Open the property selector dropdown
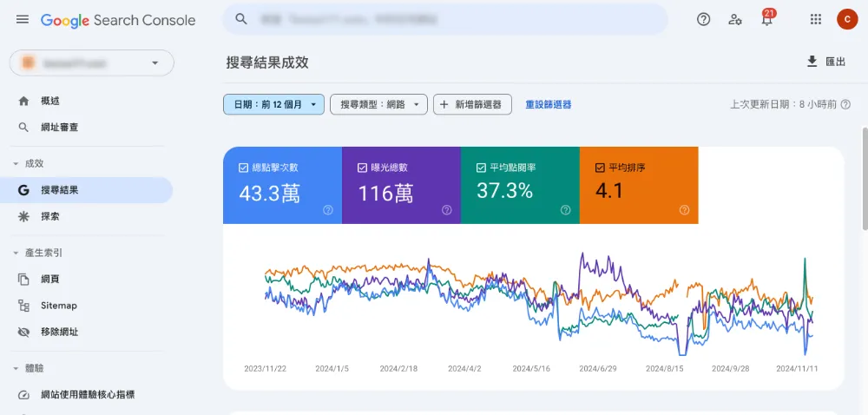 (x=92, y=63)
